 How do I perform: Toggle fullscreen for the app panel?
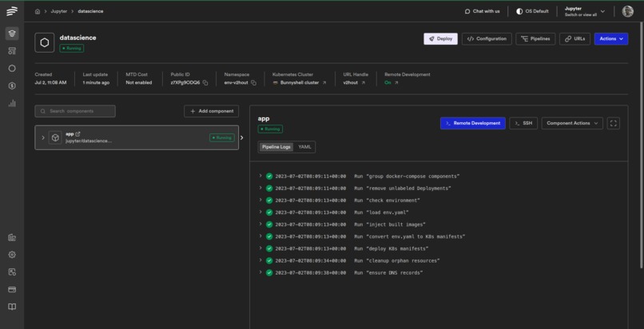613,123
